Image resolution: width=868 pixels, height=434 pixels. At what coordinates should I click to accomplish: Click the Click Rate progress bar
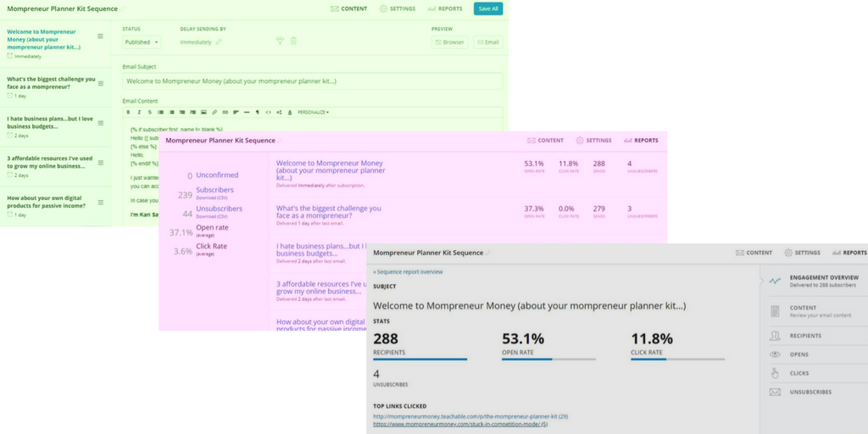(x=677, y=359)
